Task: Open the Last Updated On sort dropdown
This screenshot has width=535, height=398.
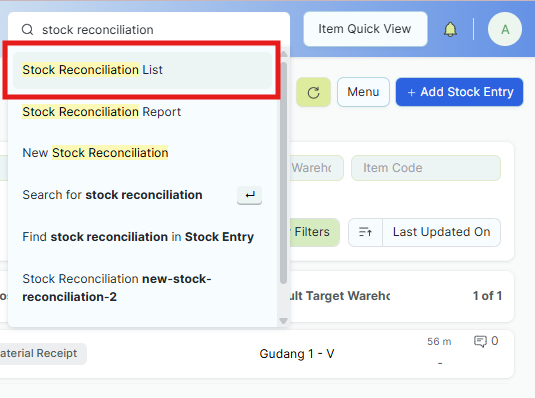Action: coord(441,232)
